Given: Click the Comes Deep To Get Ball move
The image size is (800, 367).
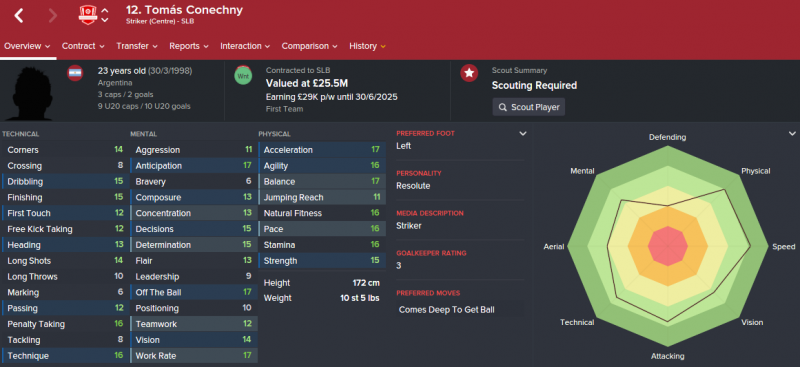Looking at the screenshot, I should click(446, 309).
